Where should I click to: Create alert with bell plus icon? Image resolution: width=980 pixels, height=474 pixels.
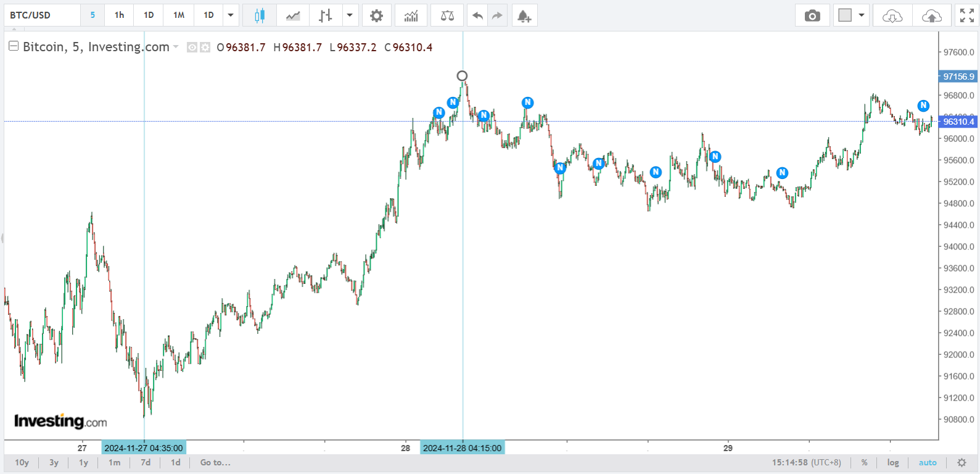point(524,15)
